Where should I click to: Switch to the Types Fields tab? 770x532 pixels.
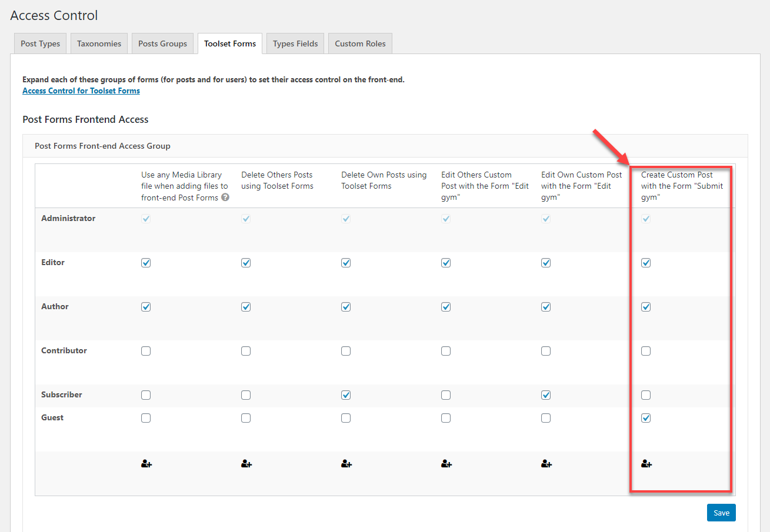pyautogui.click(x=295, y=43)
